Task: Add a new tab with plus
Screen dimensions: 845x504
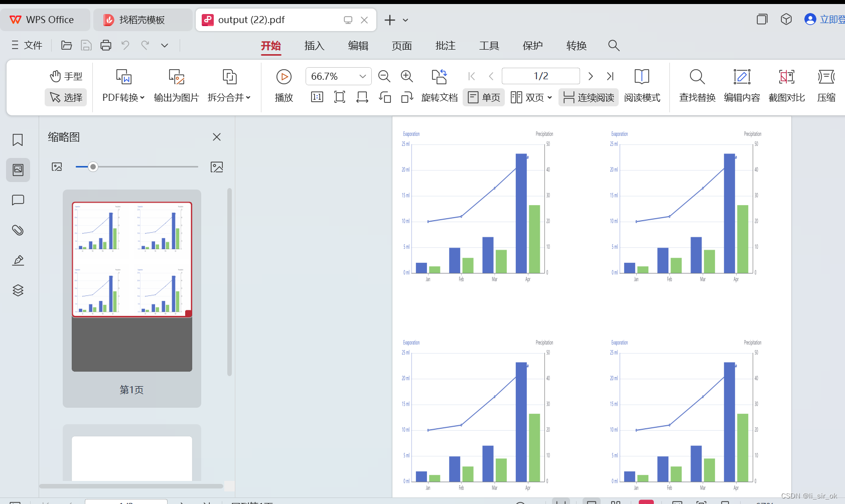Action: (x=390, y=20)
